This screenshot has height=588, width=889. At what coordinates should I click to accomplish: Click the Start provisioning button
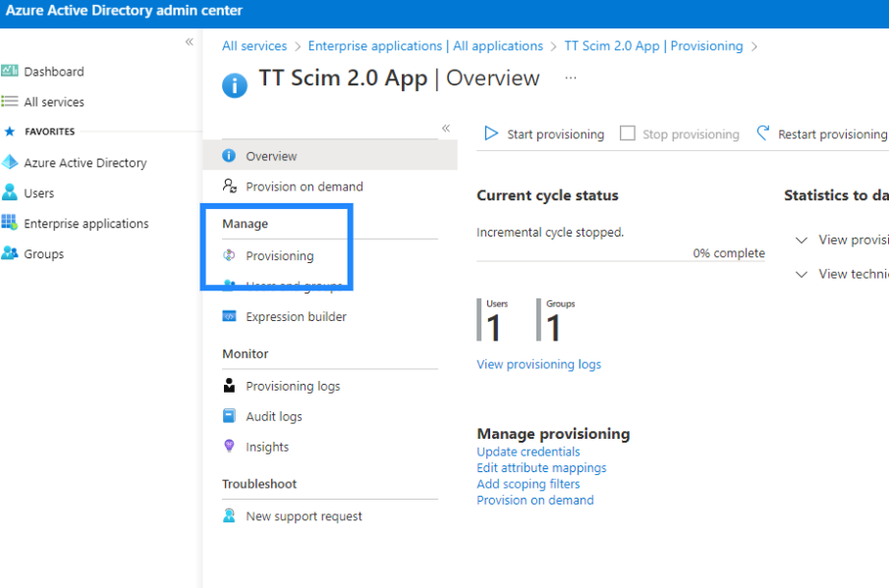(544, 134)
